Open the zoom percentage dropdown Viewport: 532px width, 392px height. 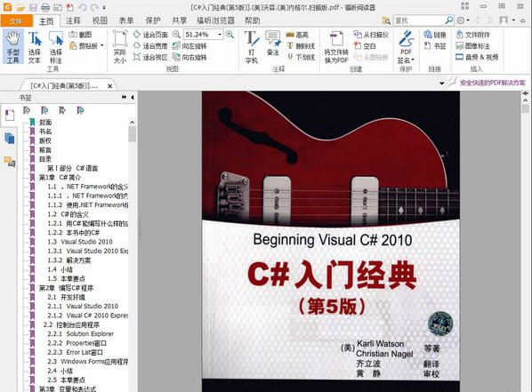point(220,35)
